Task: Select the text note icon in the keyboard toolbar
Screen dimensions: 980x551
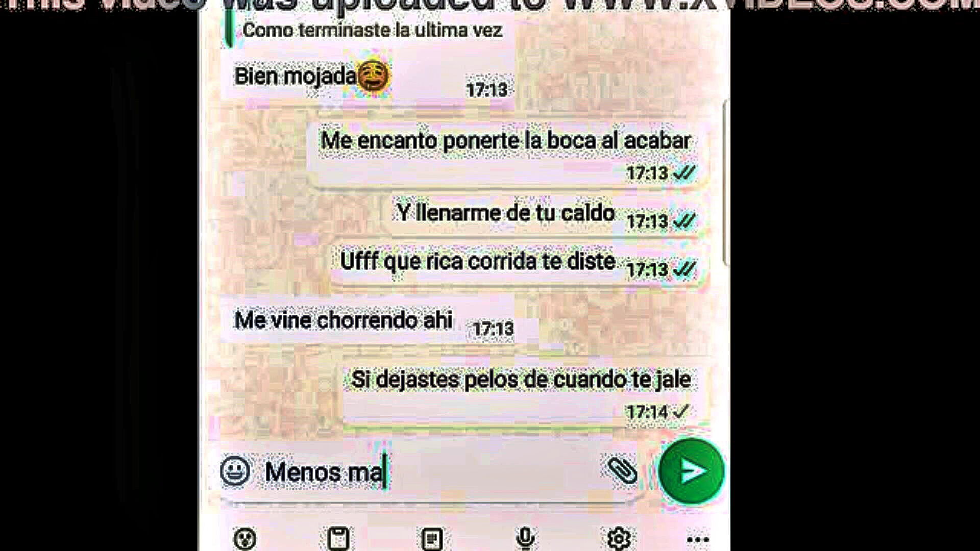Action: click(432, 539)
